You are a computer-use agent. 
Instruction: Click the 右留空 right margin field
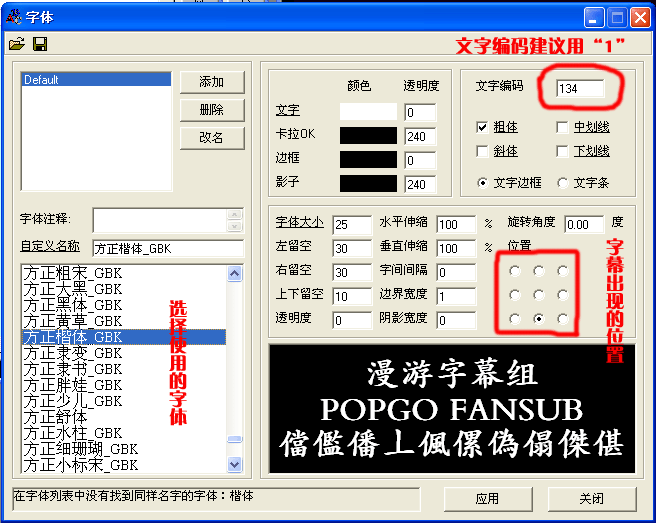pyautogui.click(x=352, y=272)
